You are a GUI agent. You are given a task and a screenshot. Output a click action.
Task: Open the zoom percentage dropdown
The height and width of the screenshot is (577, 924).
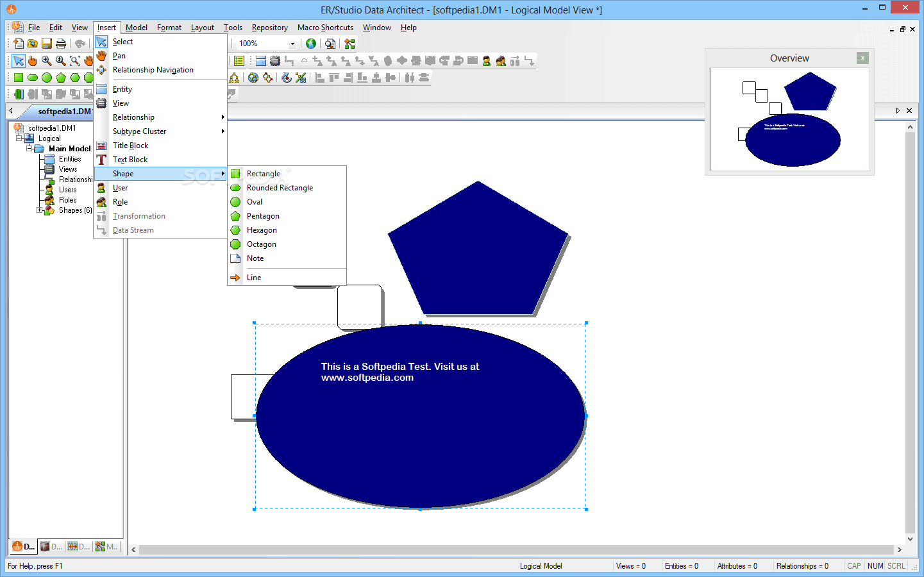(292, 44)
